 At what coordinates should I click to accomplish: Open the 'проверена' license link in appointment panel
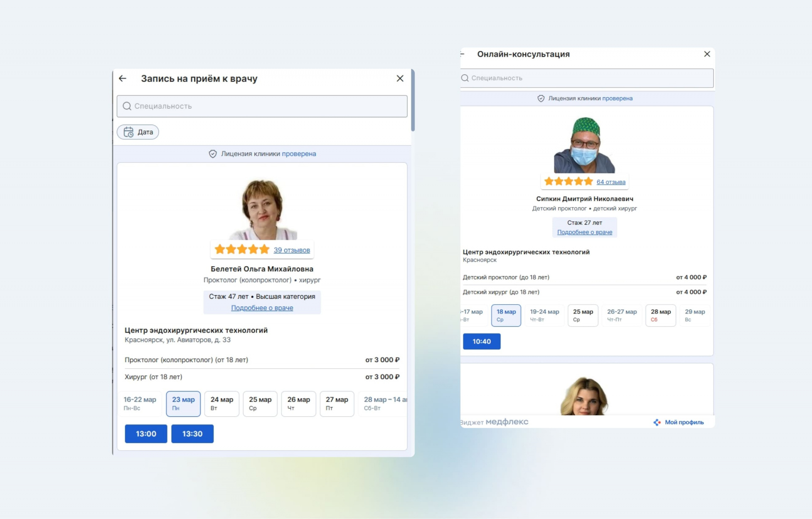(299, 154)
